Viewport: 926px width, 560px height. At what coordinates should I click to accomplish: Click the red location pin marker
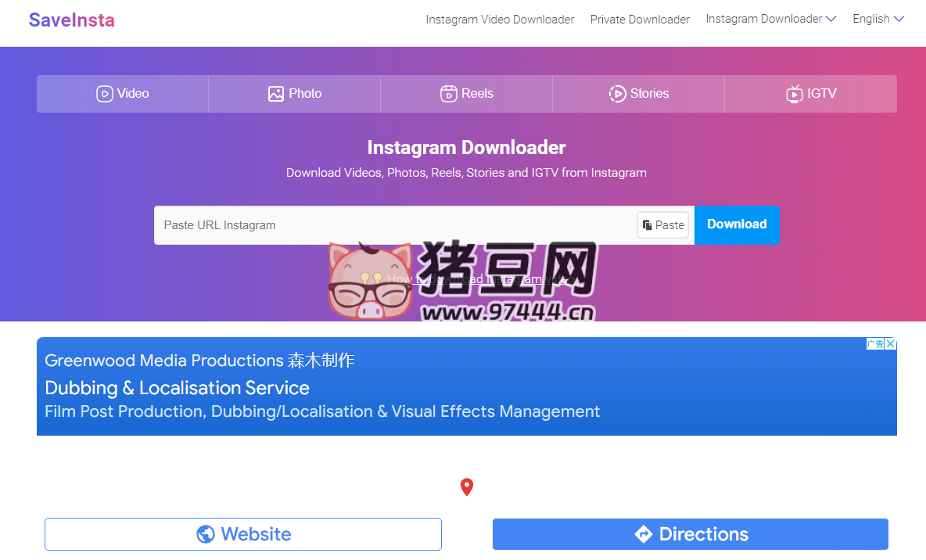click(466, 486)
